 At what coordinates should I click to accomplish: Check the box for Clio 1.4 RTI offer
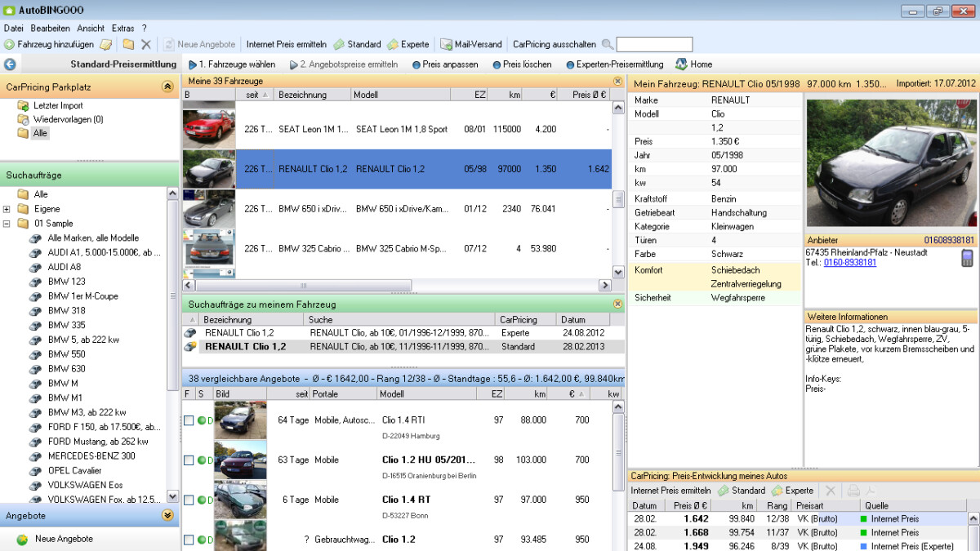pyautogui.click(x=189, y=420)
